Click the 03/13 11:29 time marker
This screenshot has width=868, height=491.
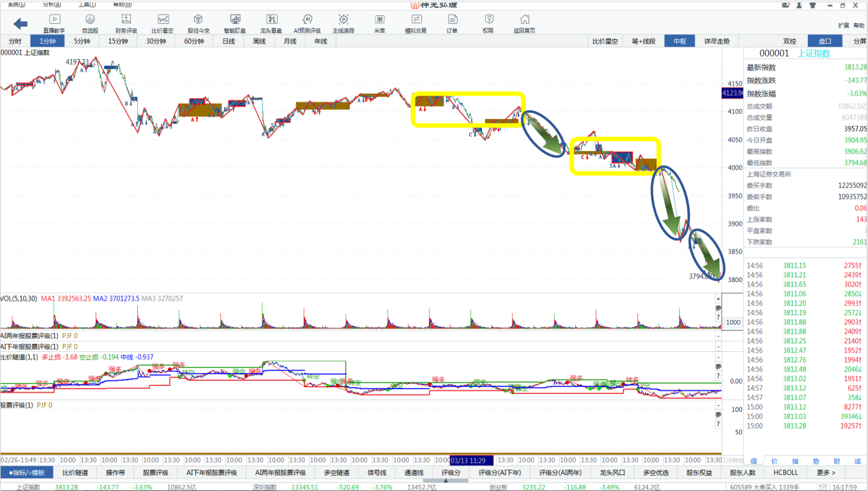point(471,460)
